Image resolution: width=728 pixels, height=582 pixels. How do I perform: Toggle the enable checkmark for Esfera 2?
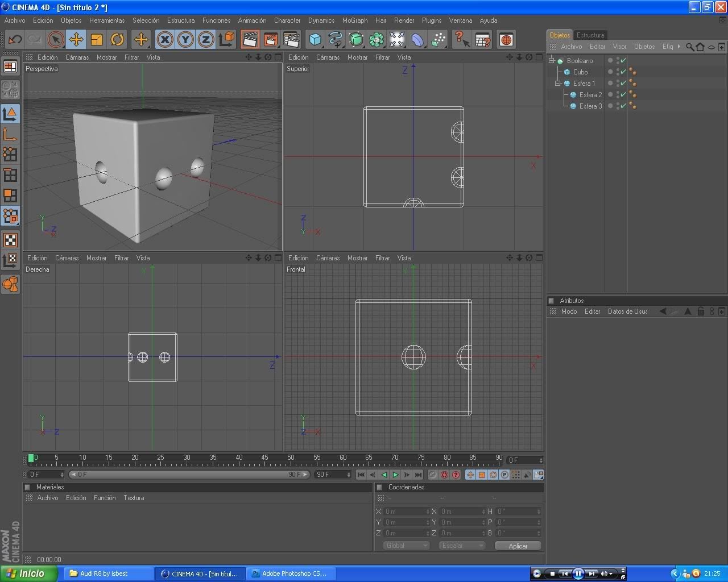pyautogui.click(x=623, y=94)
